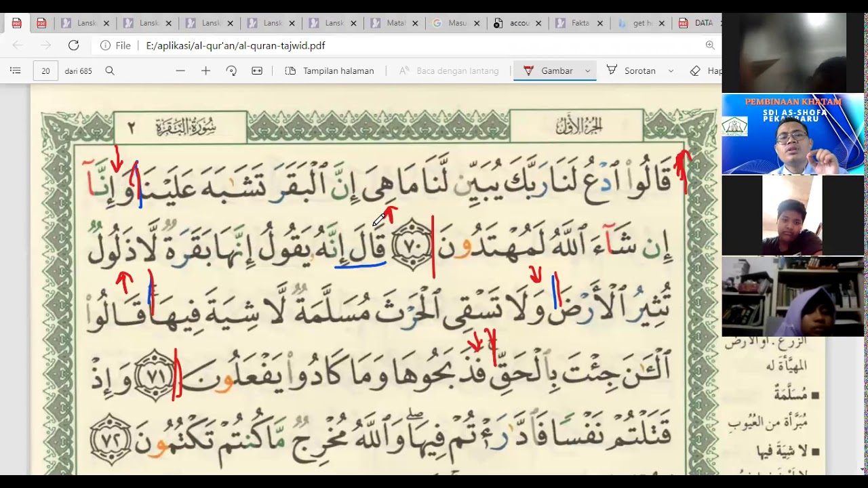Click the 'dari 685' page count text

pyautogui.click(x=78, y=70)
